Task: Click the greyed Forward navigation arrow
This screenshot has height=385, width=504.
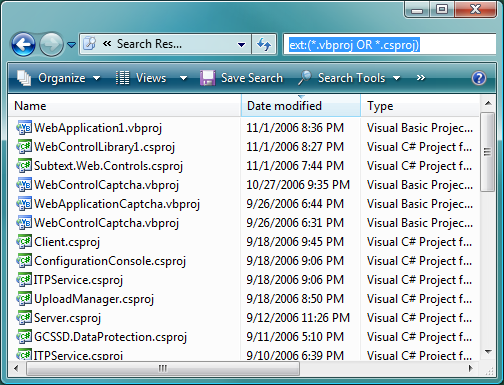Action: (x=51, y=44)
